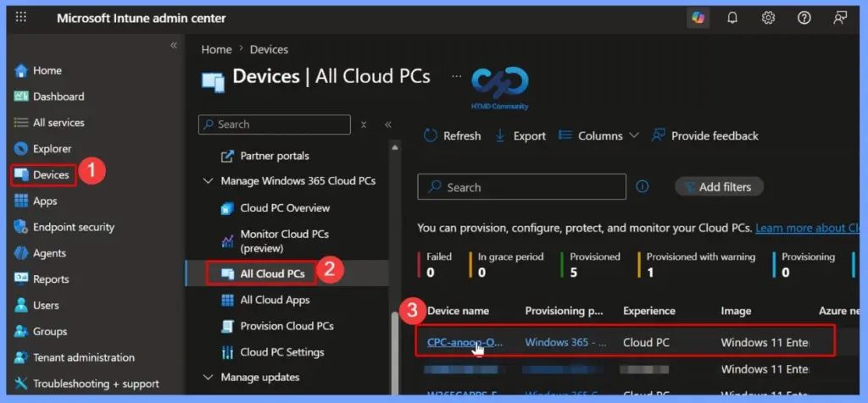Sort by Image column header
This screenshot has height=403, width=868.
[x=735, y=311]
